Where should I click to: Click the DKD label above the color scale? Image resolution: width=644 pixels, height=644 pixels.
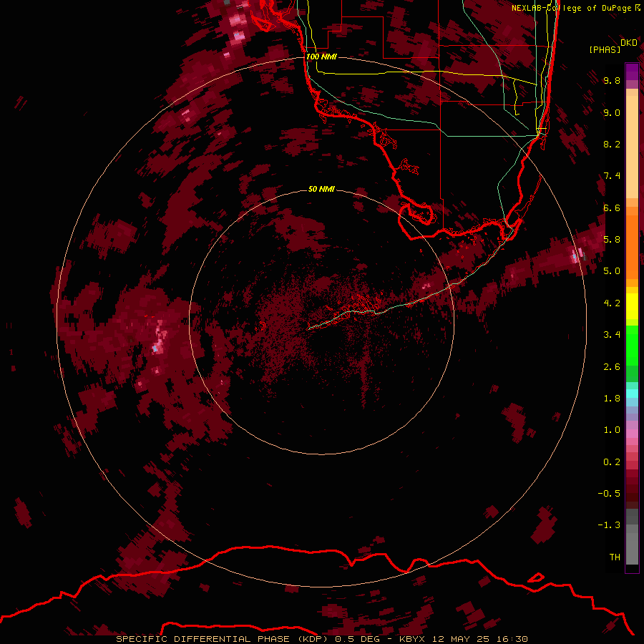[x=629, y=43]
